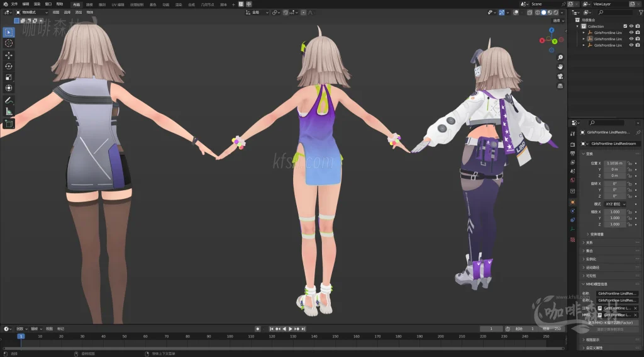The height and width of the screenshot is (357, 644).
Task: Select the Add Cube tool
Action: tap(9, 123)
